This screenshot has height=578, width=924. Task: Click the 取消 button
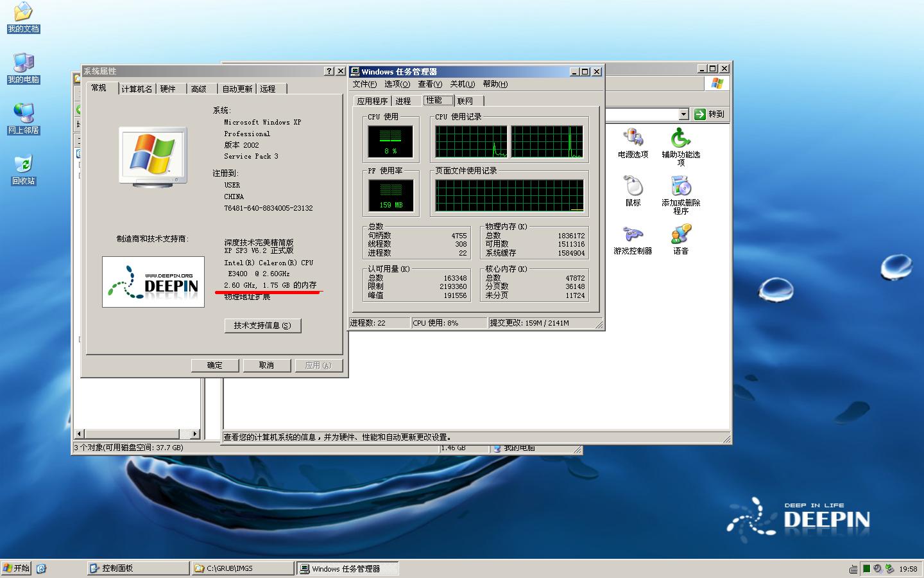pos(266,365)
